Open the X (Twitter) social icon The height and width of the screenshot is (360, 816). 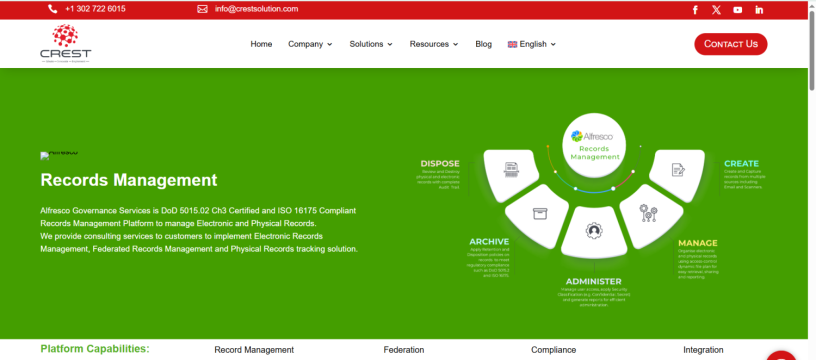click(x=717, y=10)
